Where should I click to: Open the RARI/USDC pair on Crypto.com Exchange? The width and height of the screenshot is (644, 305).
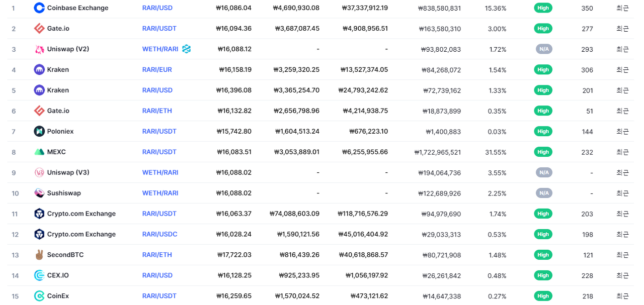[x=160, y=235]
